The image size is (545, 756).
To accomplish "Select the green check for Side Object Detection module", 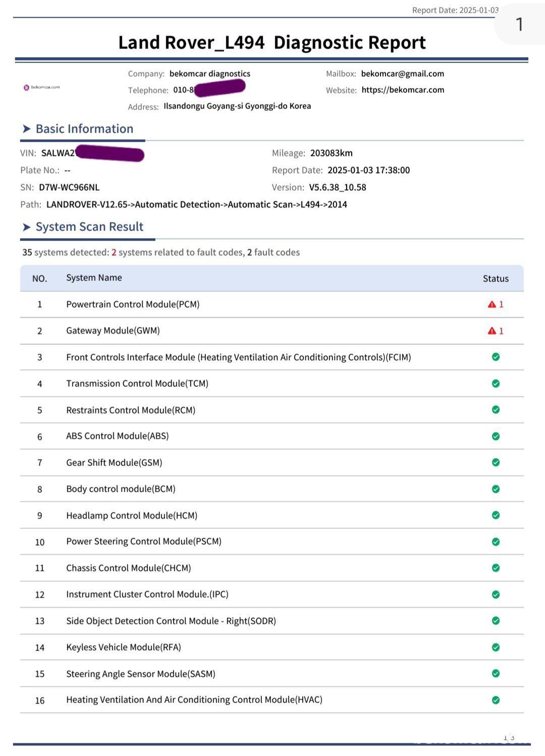I will click(496, 621).
